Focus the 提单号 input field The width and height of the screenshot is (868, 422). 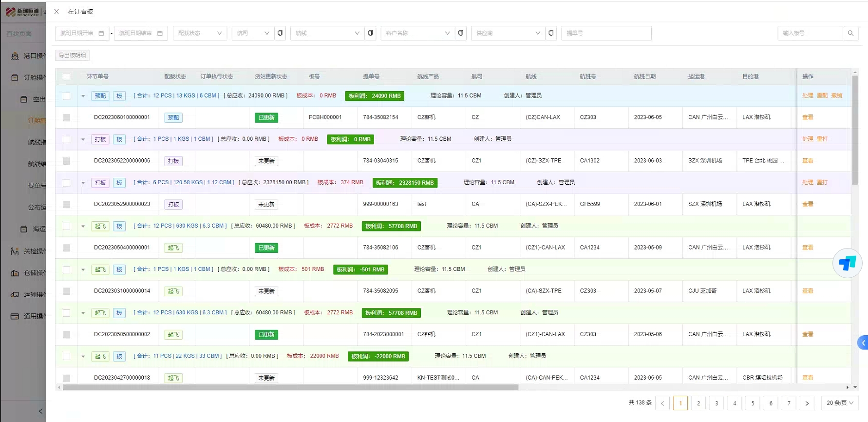(x=606, y=33)
